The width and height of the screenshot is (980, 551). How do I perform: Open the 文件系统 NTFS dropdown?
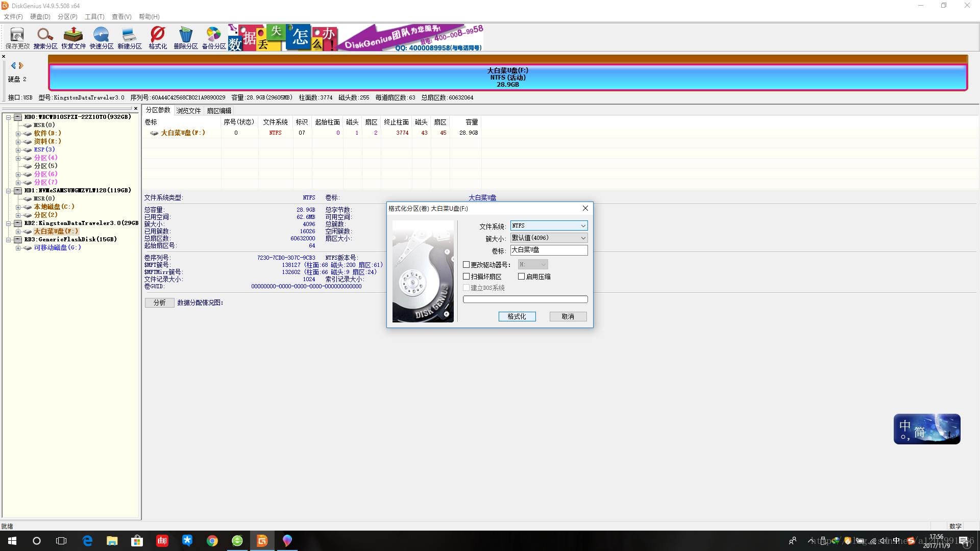click(x=549, y=226)
